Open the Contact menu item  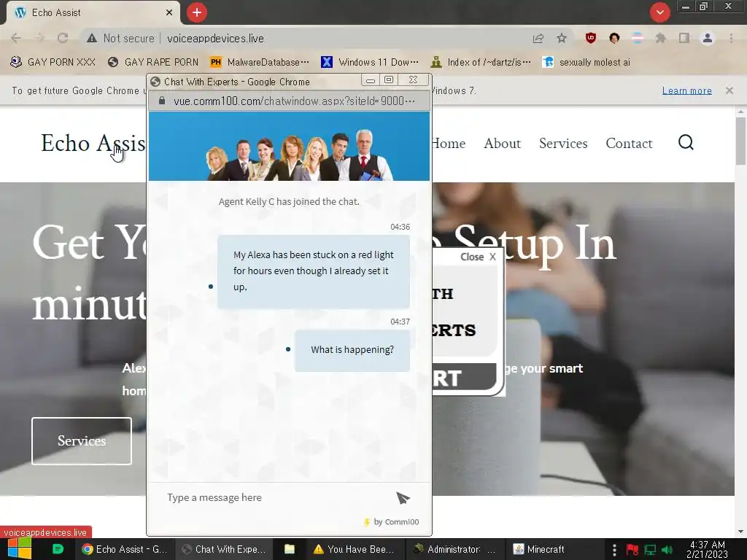[x=629, y=144]
